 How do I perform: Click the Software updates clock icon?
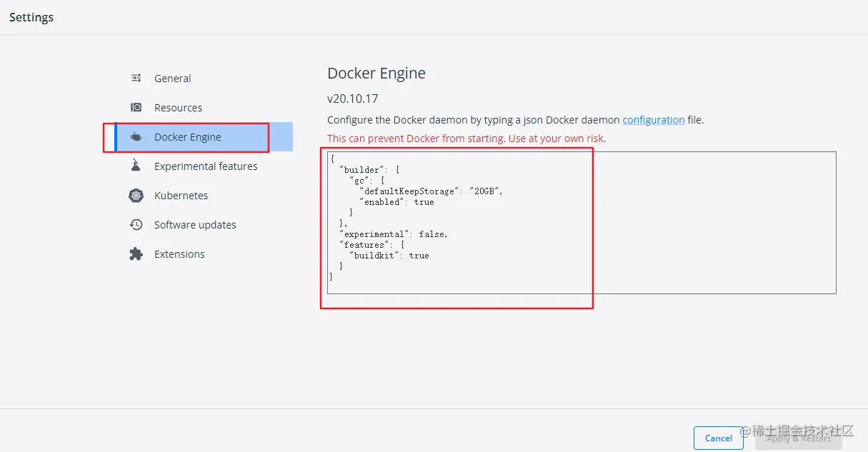136,225
